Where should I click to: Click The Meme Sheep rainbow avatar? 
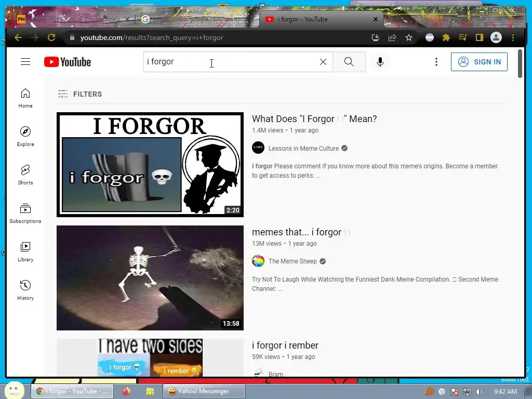point(258,261)
